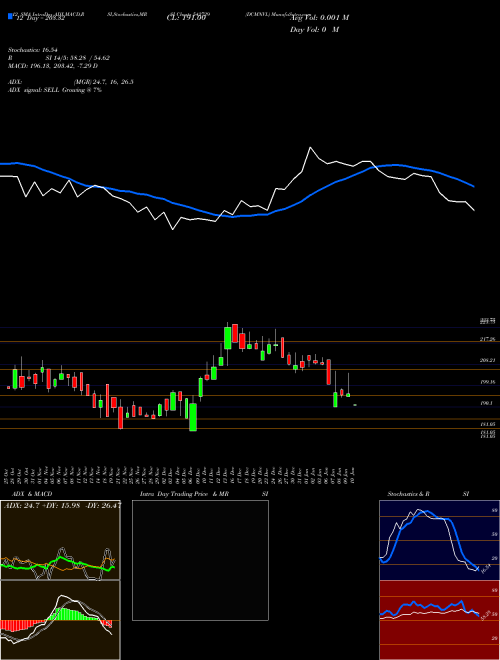
Task: Click the blue 12 Day SMA legend square
Action: pyautogui.click(x=11, y=16)
